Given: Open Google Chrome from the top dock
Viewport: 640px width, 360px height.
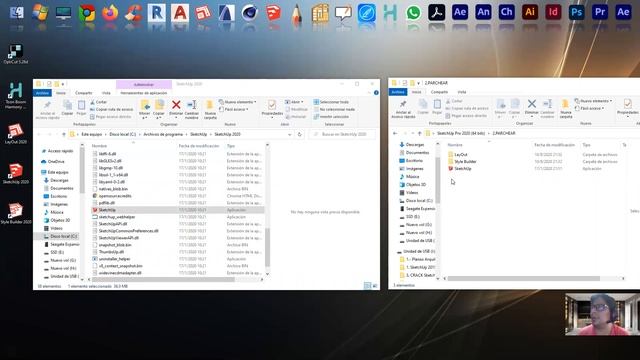Looking at the screenshot, I should (x=87, y=13).
